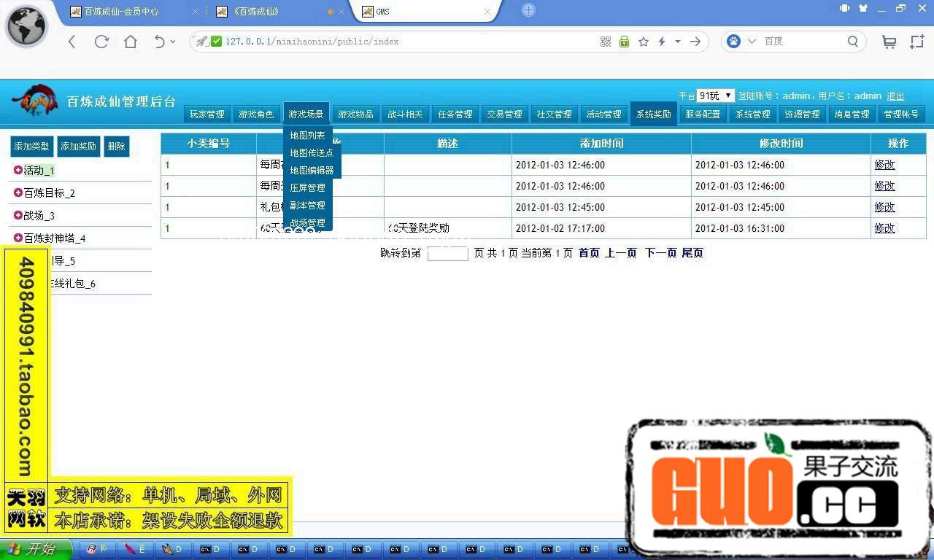Open the dropdown arrow next to lightning icon
Screen dimensions: 934x560
[x=678, y=42]
